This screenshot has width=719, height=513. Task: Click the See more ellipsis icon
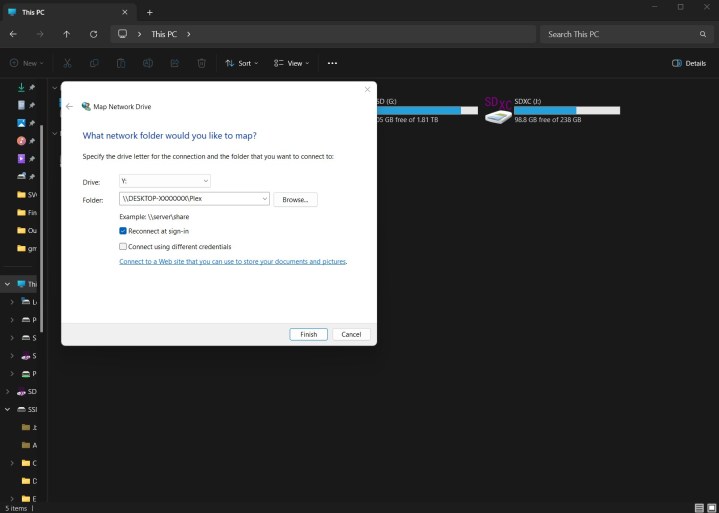point(332,63)
